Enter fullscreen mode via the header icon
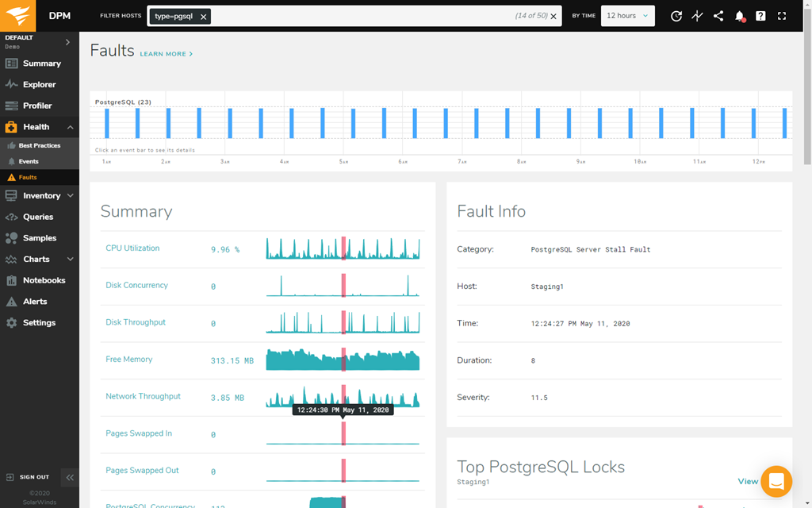The image size is (812, 508). point(782,16)
